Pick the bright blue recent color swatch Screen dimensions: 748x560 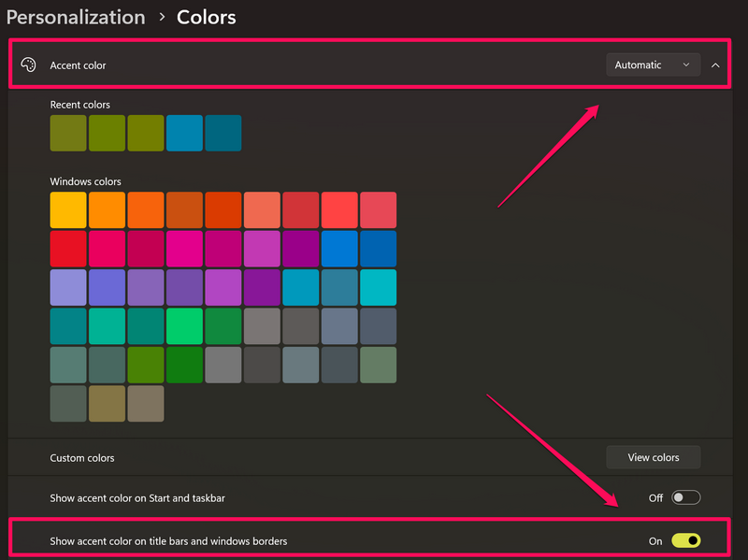pos(184,133)
